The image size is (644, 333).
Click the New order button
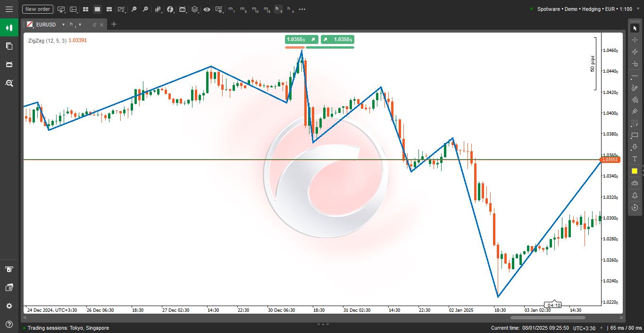click(x=38, y=9)
